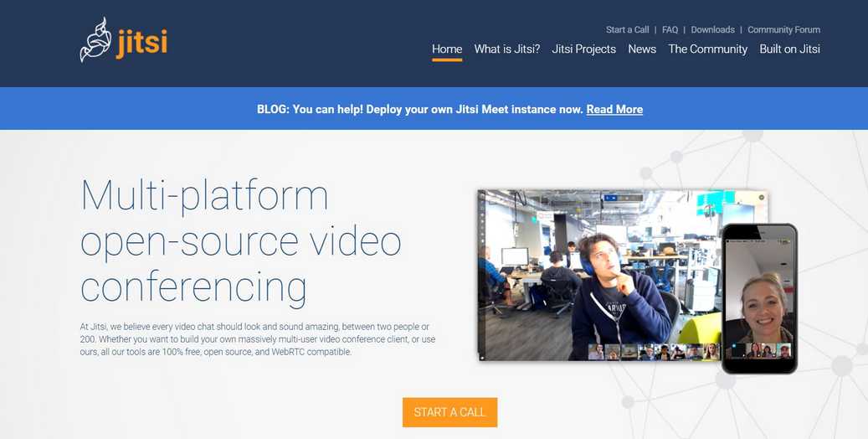Click the Jitsi logo in the header
Screen dimensions: 868x439
click(x=124, y=40)
